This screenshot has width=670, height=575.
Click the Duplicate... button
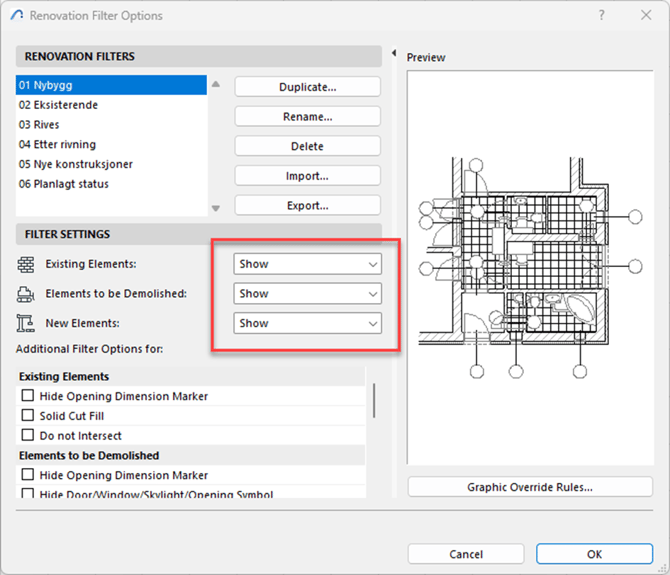click(307, 87)
